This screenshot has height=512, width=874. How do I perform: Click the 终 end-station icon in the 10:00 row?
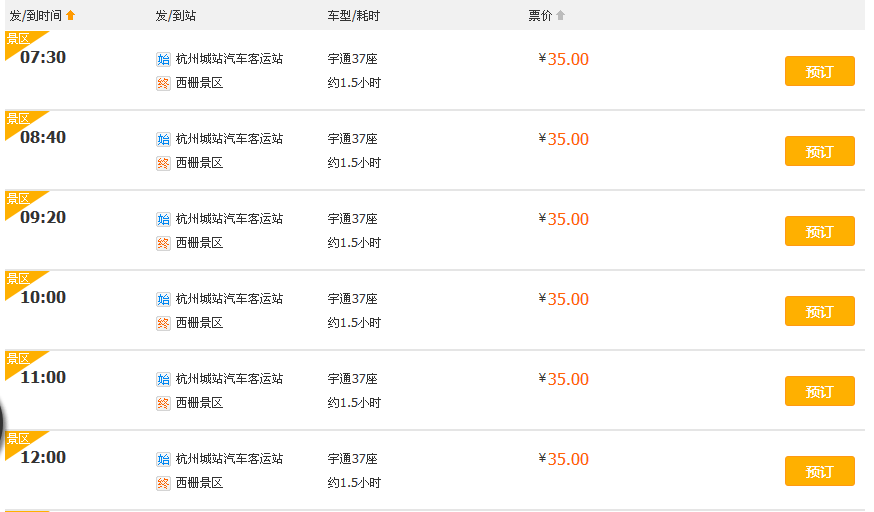point(163,323)
